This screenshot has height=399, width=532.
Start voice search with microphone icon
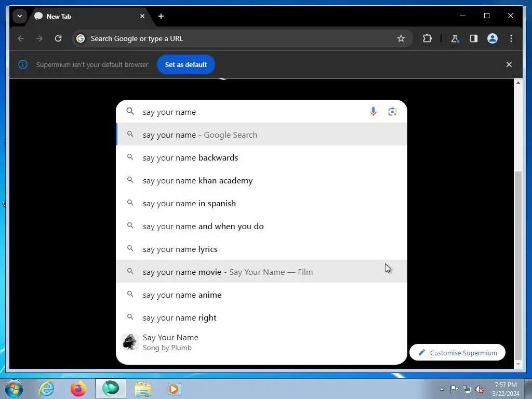[x=373, y=112]
